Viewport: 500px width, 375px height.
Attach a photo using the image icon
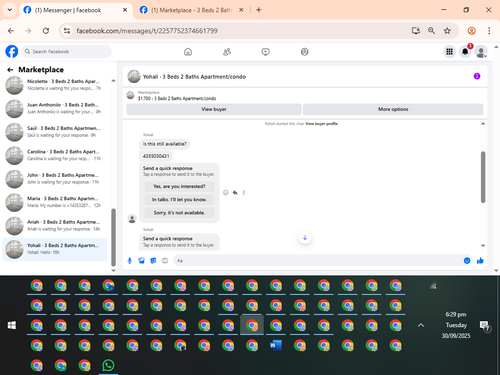141,261
